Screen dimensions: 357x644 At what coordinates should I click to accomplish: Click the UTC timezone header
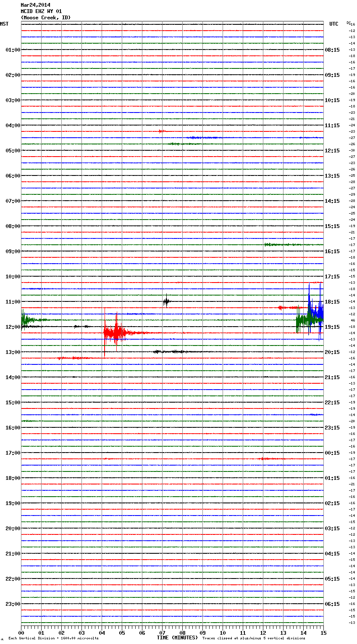pyautogui.click(x=333, y=24)
